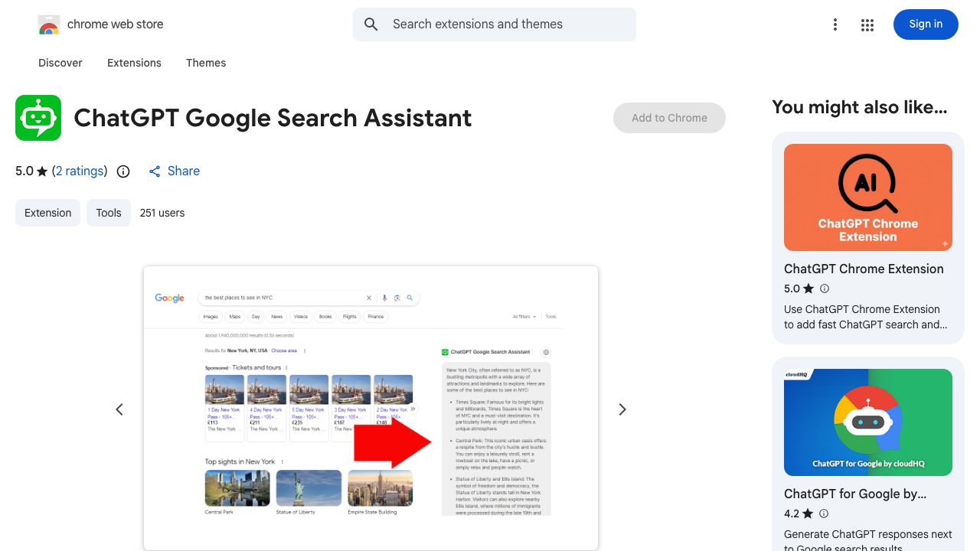Click the Extension category chip
Image resolution: width=980 pixels, height=551 pixels.
pos(47,213)
